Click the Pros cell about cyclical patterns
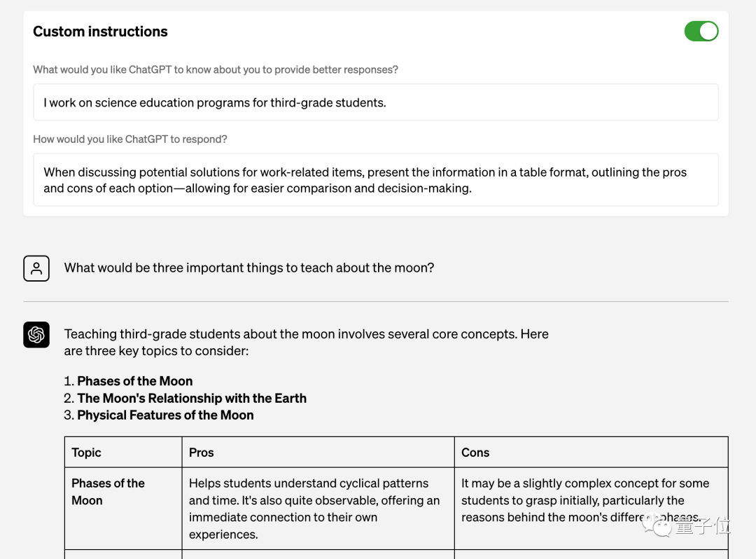Image resolution: width=756 pixels, height=559 pixels. tap(315, 509)
